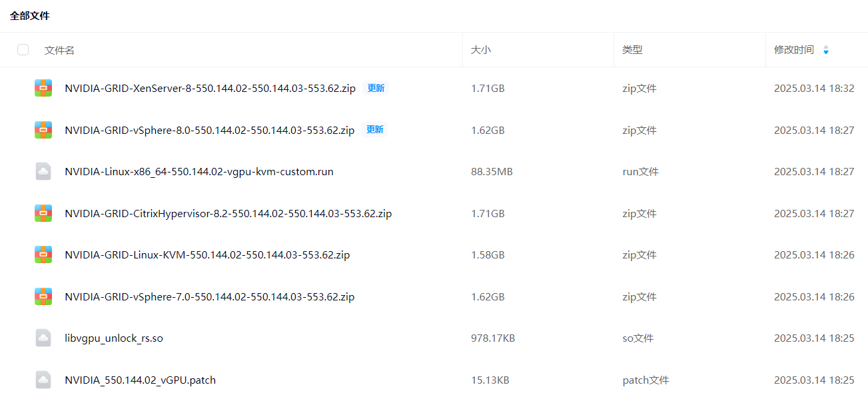Open the NVIDIA_550.144.02_vGPU.patch file name
Image resolution: width=868 pixels, height=415 pixels.
(x=140, y=380)
